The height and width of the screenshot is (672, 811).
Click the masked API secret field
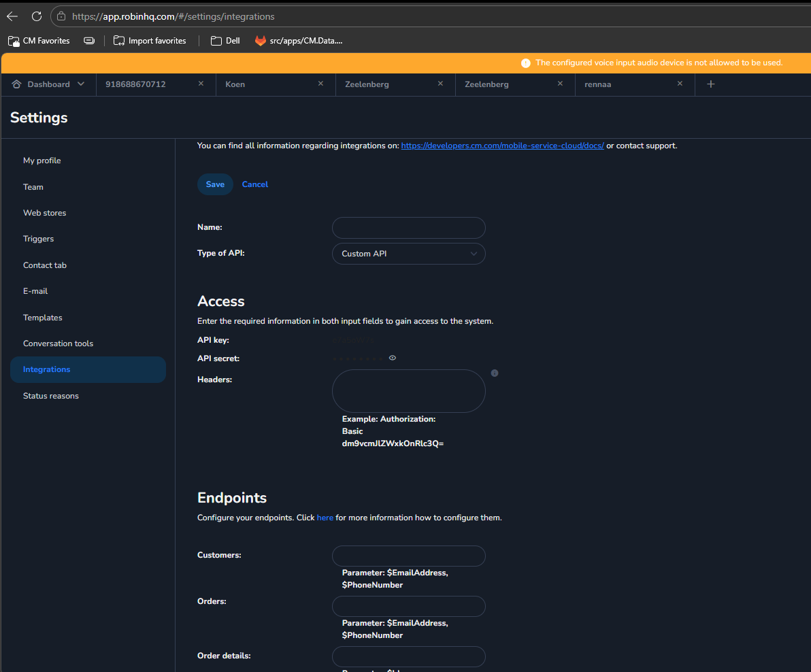click(x=358, y=358)
